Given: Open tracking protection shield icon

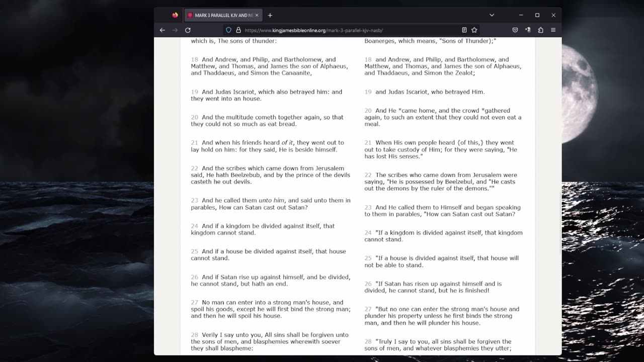Looking at the screenshot, I should [x=228, y=30].
